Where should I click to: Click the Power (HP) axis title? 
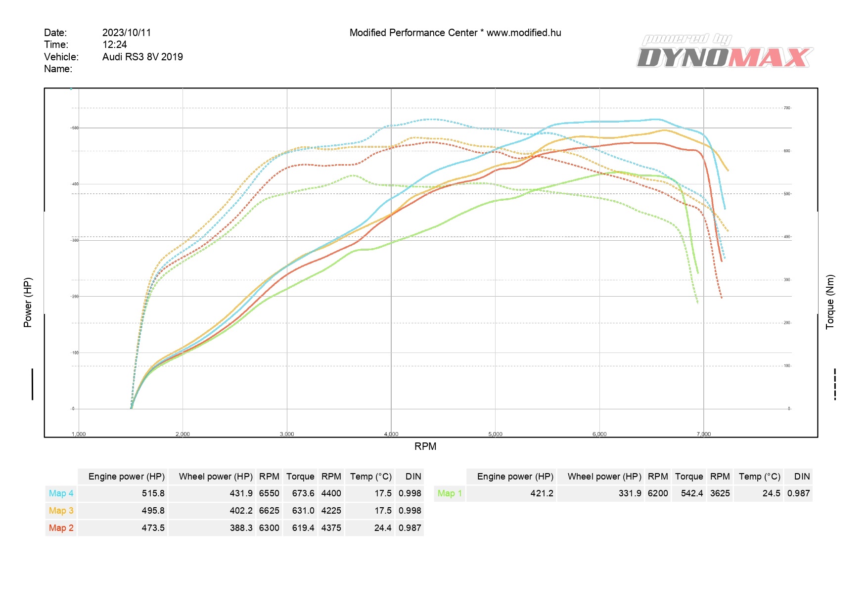[x=28, y=302]
